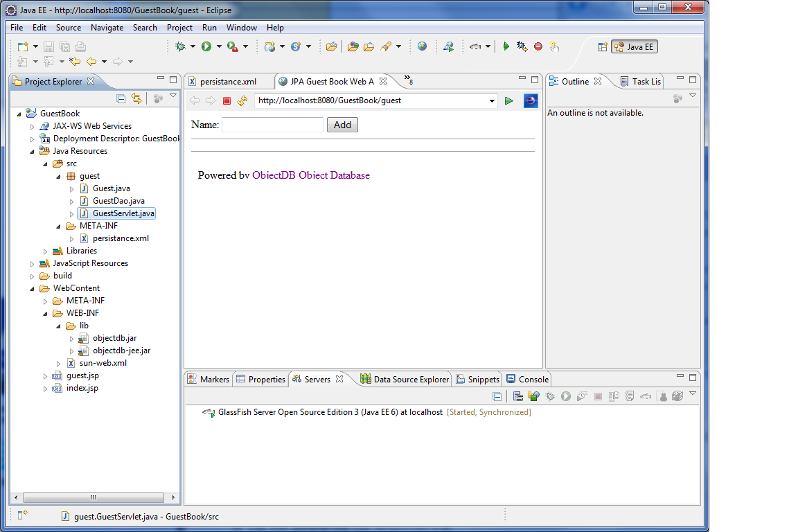Click the Last Edit Location arrow icon
This screenshot has width=798, height=532.
click(x=76, y=62)
